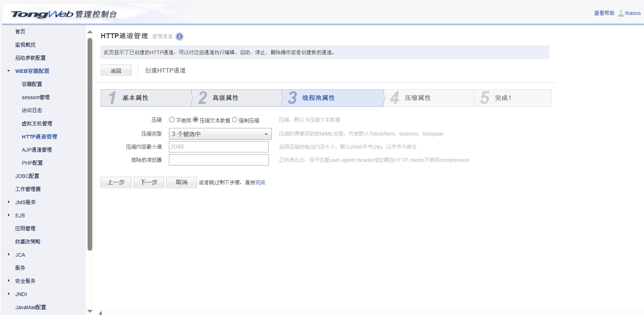Click the 管理通道 subtitle text

(x=162, y=36)
